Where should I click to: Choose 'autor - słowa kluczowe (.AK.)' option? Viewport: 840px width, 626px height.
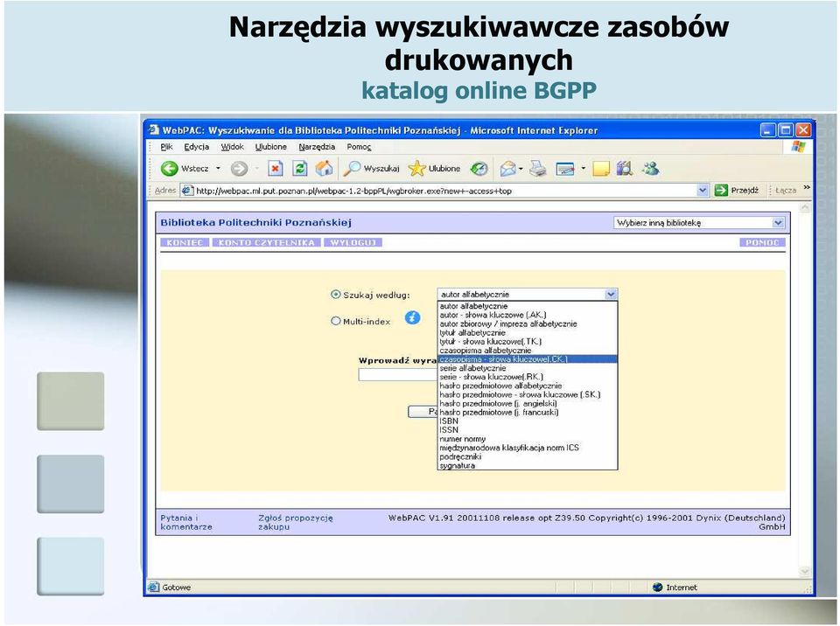click(x=528, y=315)
